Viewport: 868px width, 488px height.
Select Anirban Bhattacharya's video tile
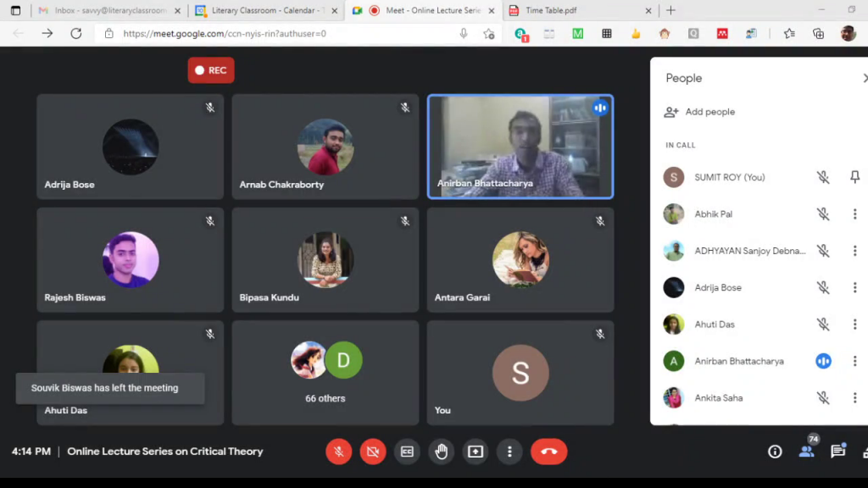520,146
